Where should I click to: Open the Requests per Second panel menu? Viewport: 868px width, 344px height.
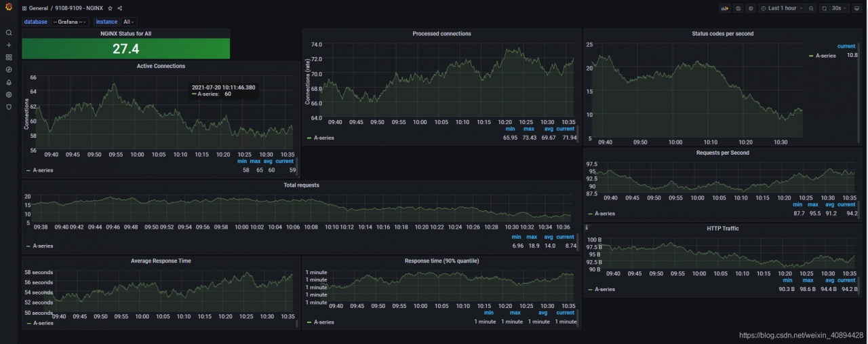[722, 153]
